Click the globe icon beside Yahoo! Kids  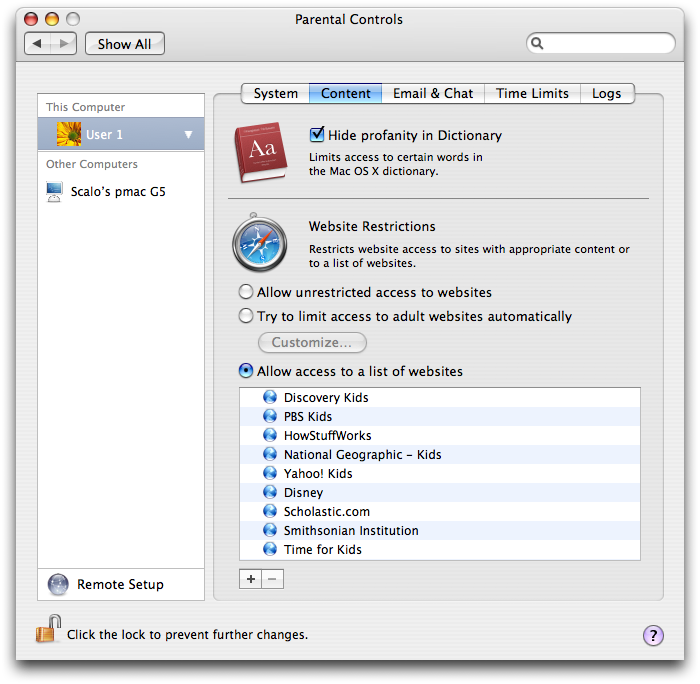click(x=270, y=473)
